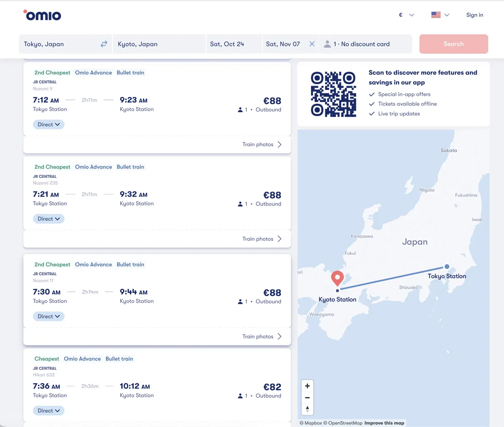Click the Improve this map link
Viewport: 504px width, 427px height.
pyautogui.click(x=384, y=423)
